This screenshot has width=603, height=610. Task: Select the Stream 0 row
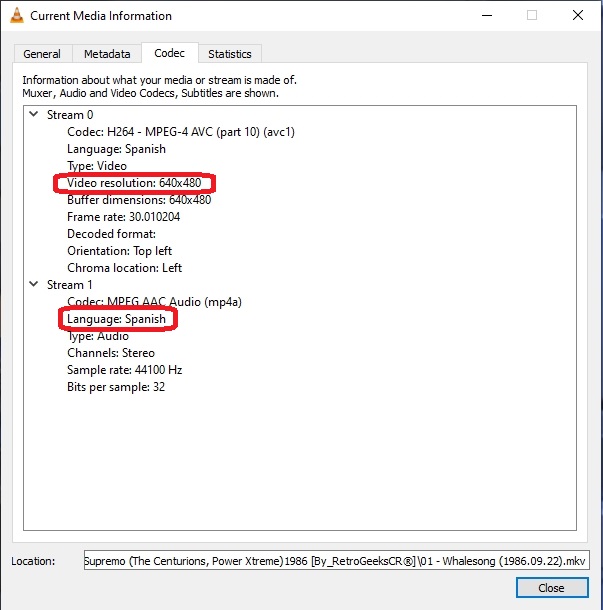coord(70,115)
